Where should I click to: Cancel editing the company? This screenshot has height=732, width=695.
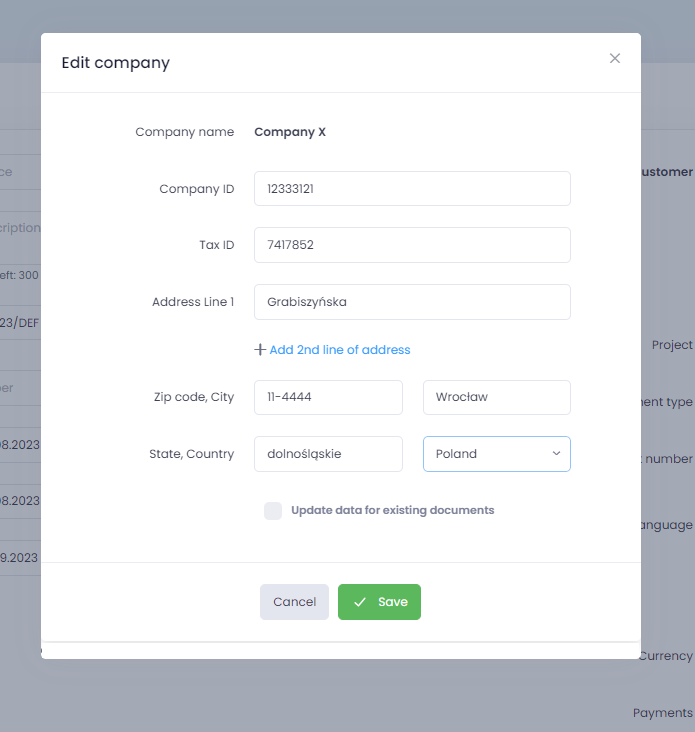coord(295,602)
